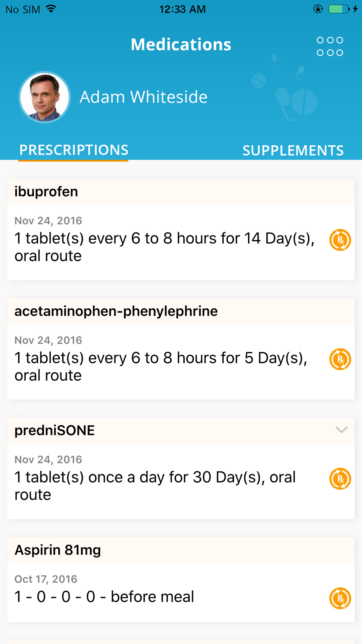Tap the refill icon for acetaminophen-phenylephrine

click(340, 359)
